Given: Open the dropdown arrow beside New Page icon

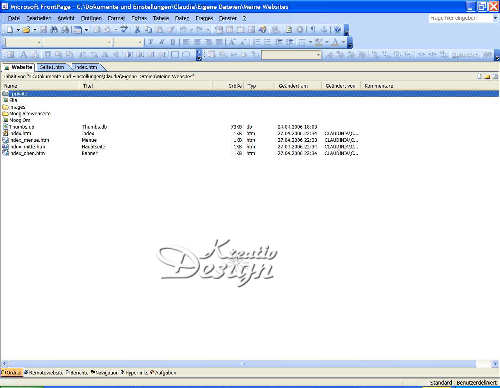Looking at the screenshot, I should pyautogui.click(x=18, y=30).
